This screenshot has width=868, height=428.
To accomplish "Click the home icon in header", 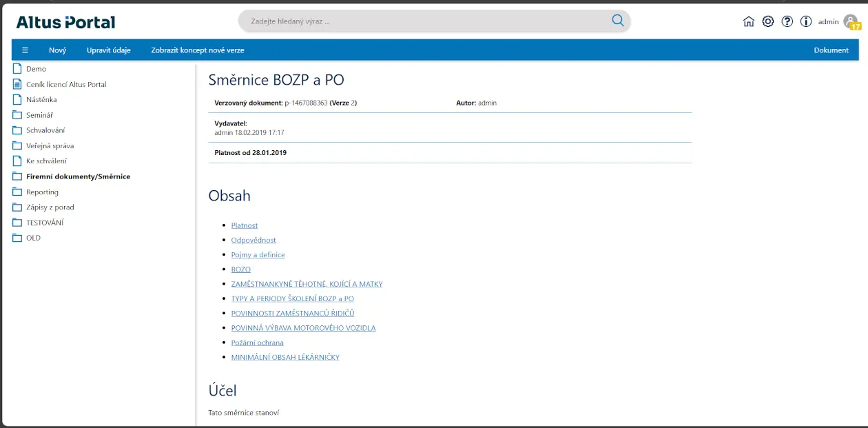I will (749, 21).
